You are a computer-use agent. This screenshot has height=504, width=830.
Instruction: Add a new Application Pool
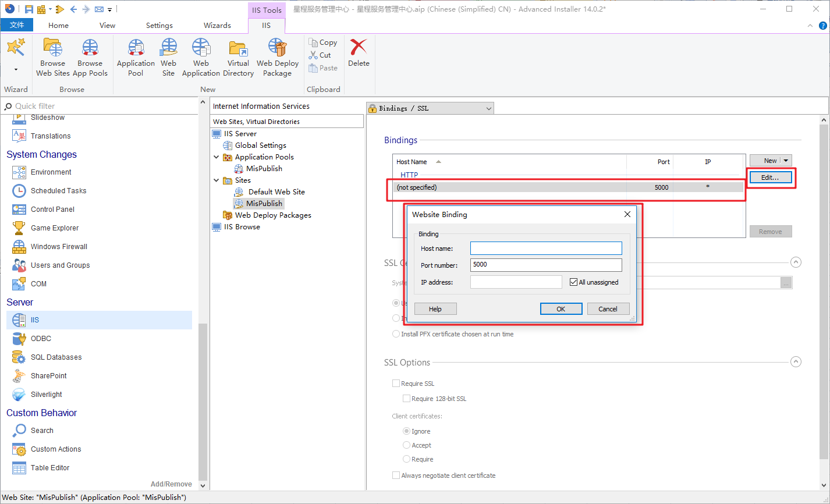[x=136, y=58]
